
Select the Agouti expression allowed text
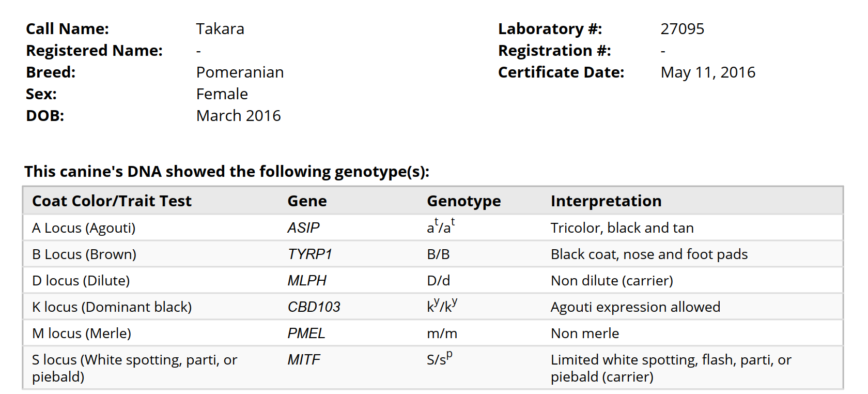[x=636, y=307]
